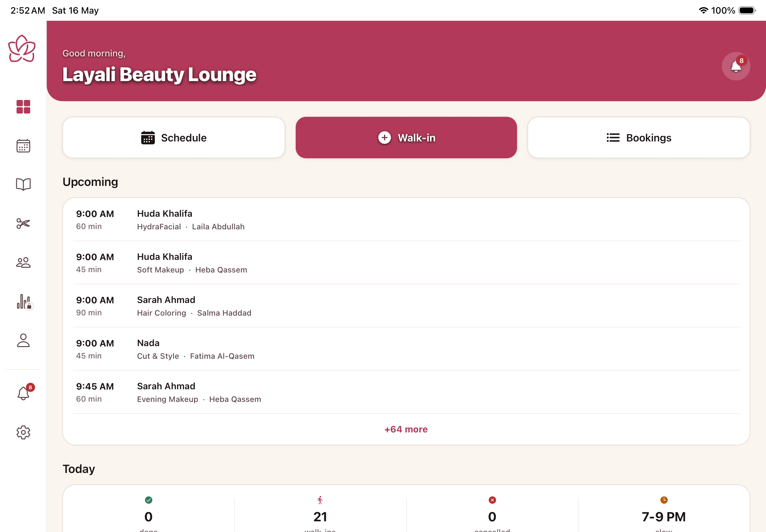
Task: Tap the Layali lotus flower logo
Action: coord(22,49)
